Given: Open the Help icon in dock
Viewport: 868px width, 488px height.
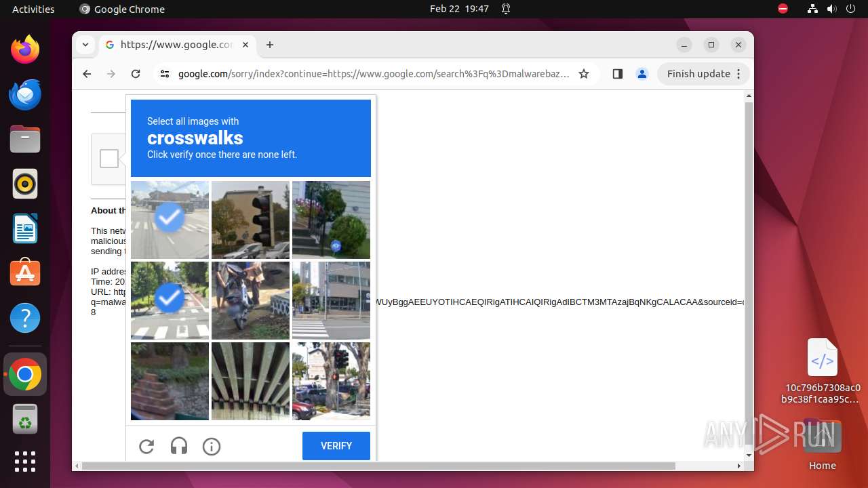Looking at the screenshot, I should [x=25, y=318].
